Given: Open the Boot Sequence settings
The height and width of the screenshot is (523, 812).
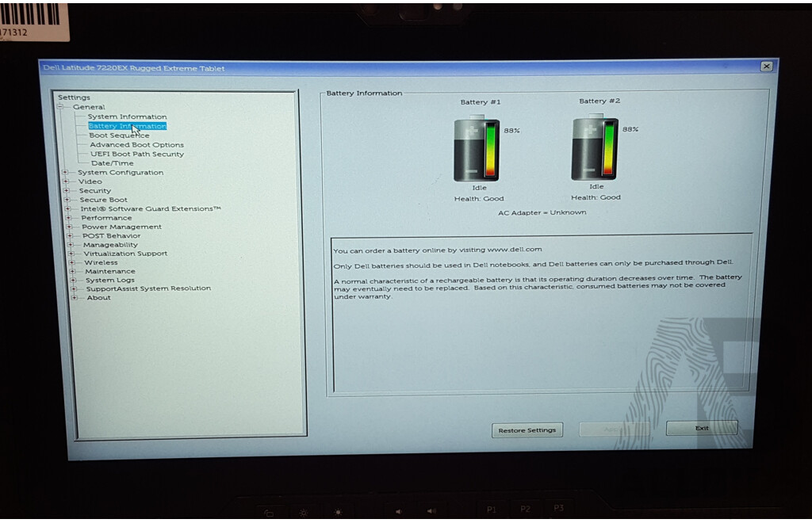Looking at the screenshot, I should 119,135.
